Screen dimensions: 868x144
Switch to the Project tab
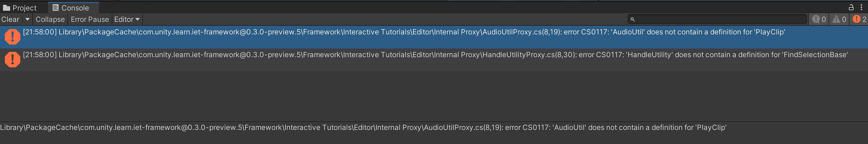(20, 8)
